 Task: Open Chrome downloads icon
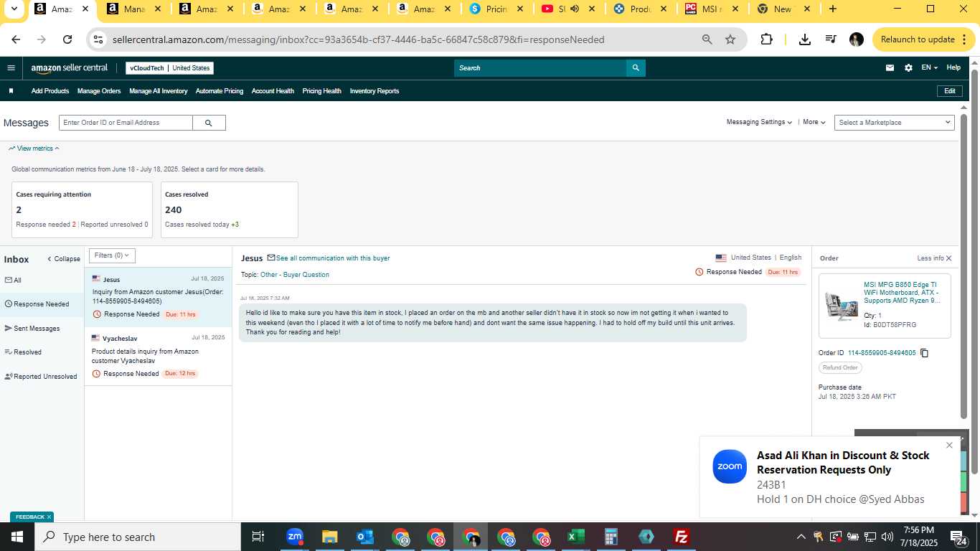(x=804, y=39)
